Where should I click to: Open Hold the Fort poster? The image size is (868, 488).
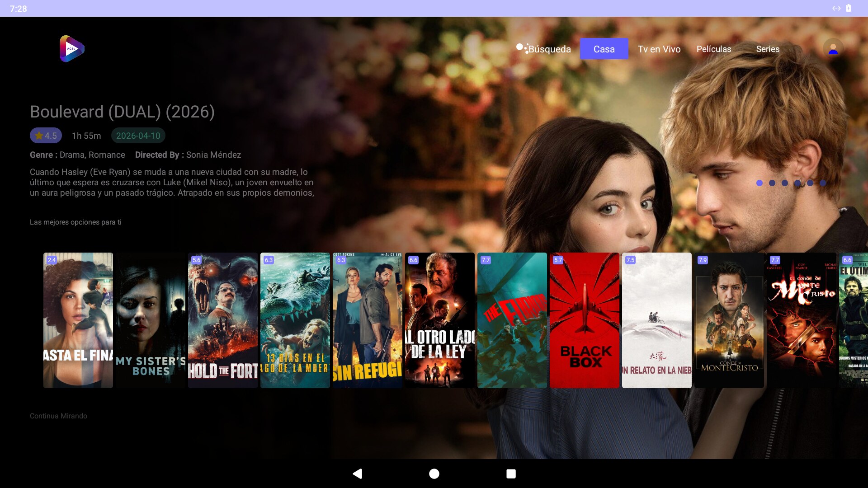(223, 320)
